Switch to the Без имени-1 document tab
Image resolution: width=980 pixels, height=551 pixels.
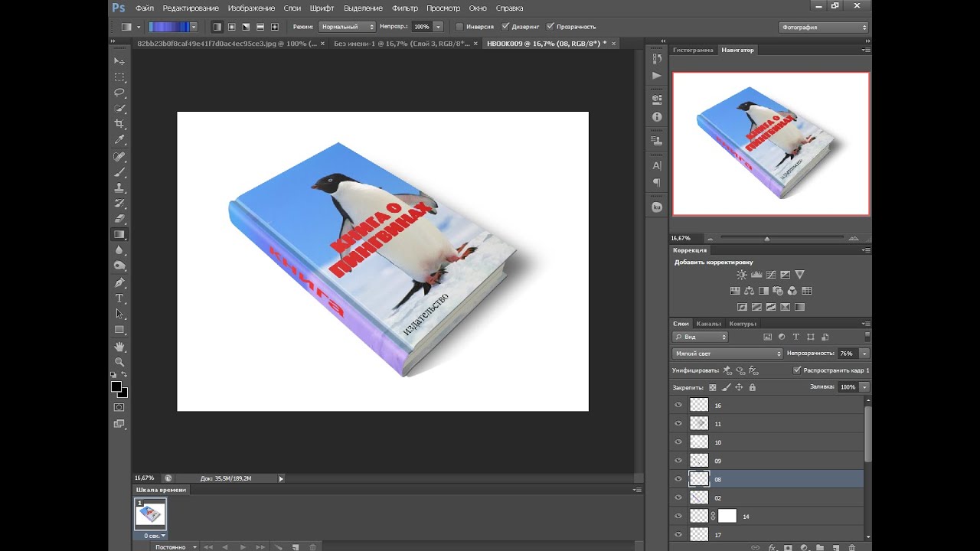pos(402,44)
